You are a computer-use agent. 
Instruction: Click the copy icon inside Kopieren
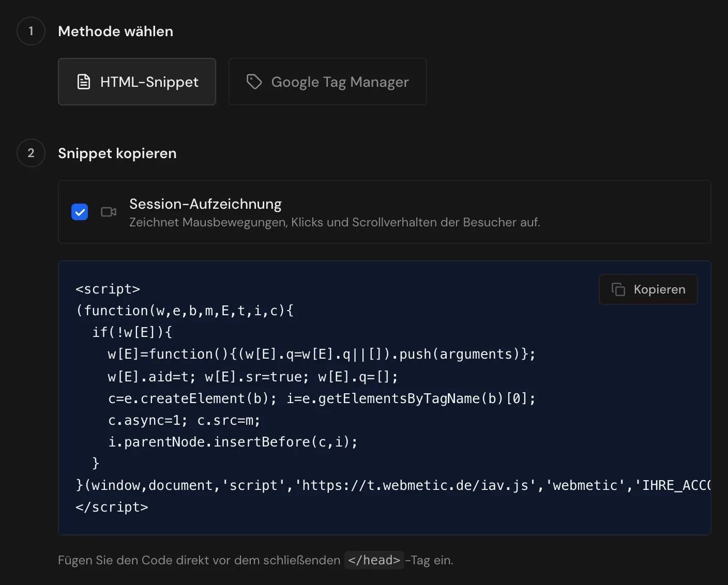point(618,289)
